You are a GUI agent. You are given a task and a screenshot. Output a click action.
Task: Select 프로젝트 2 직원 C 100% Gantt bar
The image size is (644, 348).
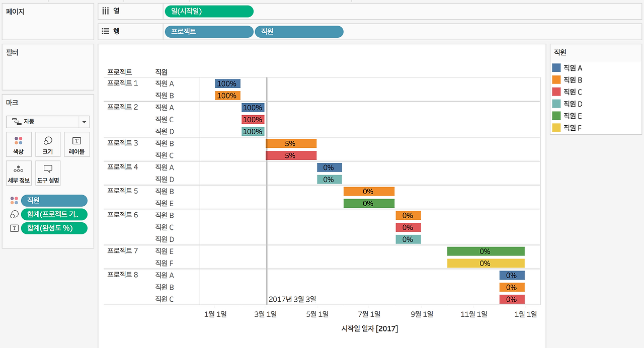tap(253, 120)
